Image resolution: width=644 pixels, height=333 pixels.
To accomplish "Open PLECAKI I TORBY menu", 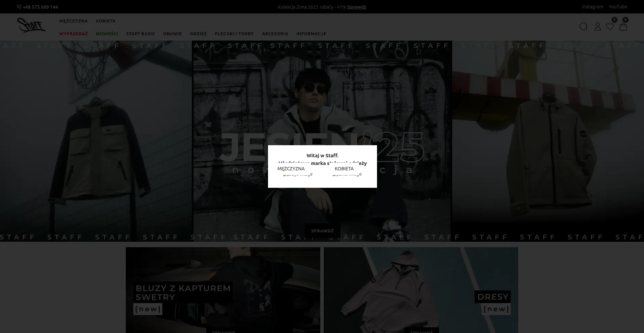I will (234, 34).
